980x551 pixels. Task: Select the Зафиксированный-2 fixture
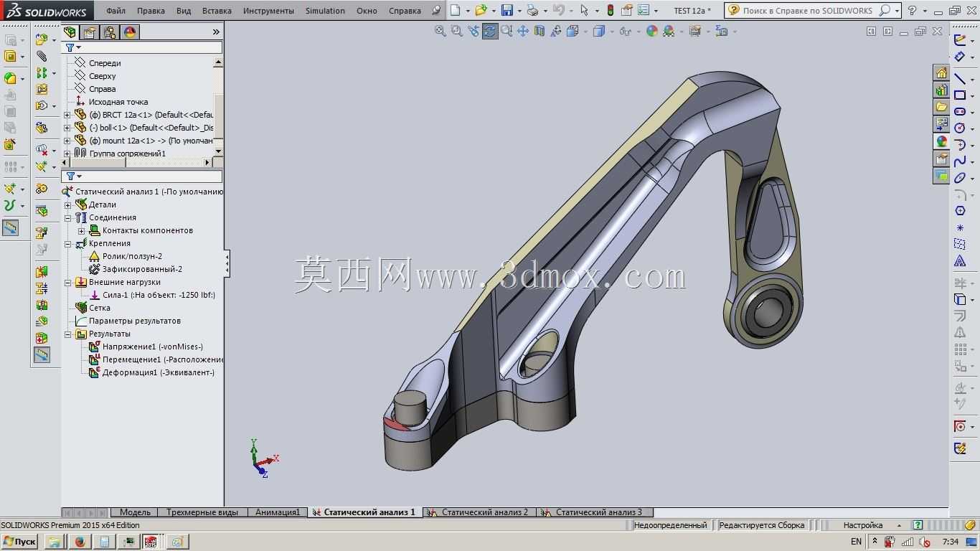pyautogui.click(x=135, y=269)
